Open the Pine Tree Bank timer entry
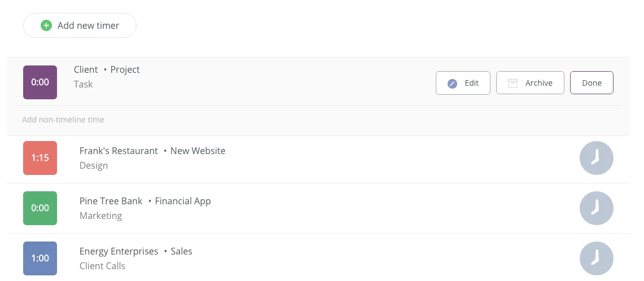This screenshot has width=644, height=281. pos(111,201)
